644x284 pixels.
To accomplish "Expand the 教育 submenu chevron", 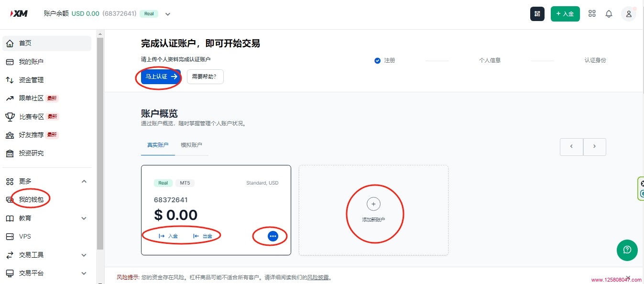I will [x=84, y=218].
